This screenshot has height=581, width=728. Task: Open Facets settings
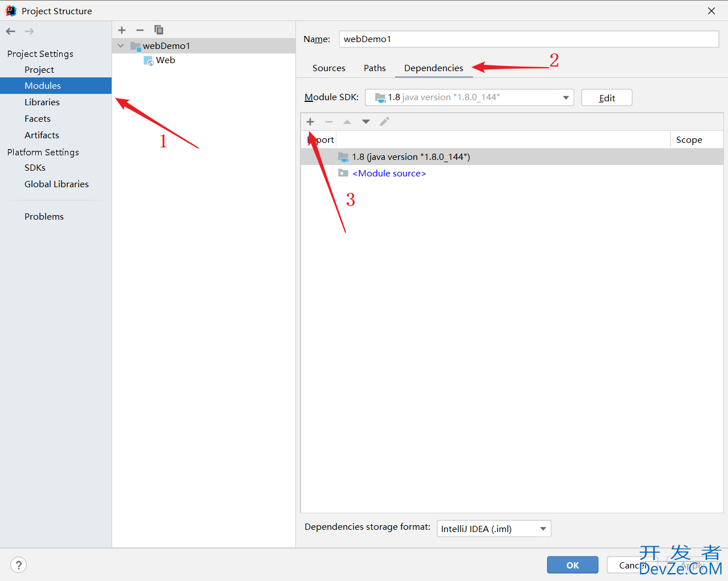(x=38, y=118)
